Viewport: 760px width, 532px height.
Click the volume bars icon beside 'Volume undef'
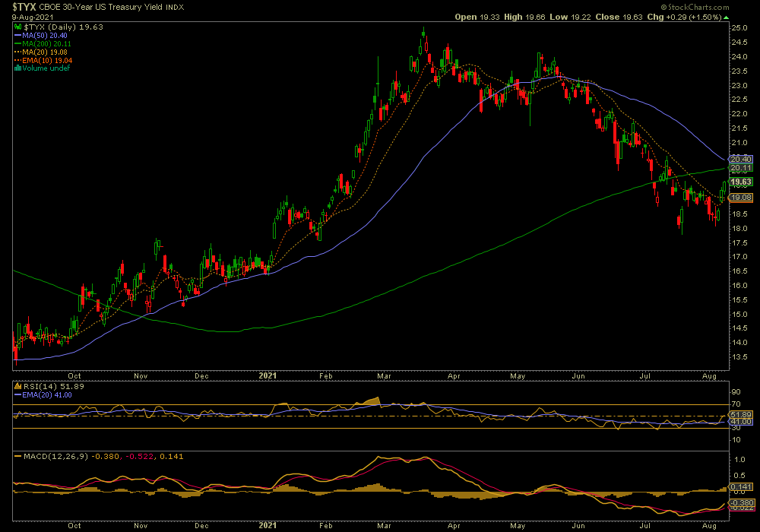click(18, 68)
